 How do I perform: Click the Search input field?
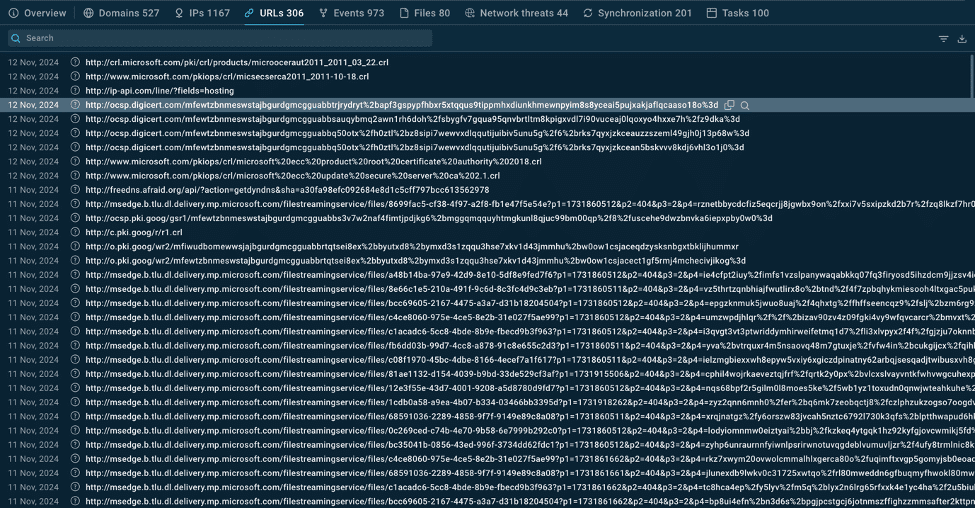click(x=220, y=38)
